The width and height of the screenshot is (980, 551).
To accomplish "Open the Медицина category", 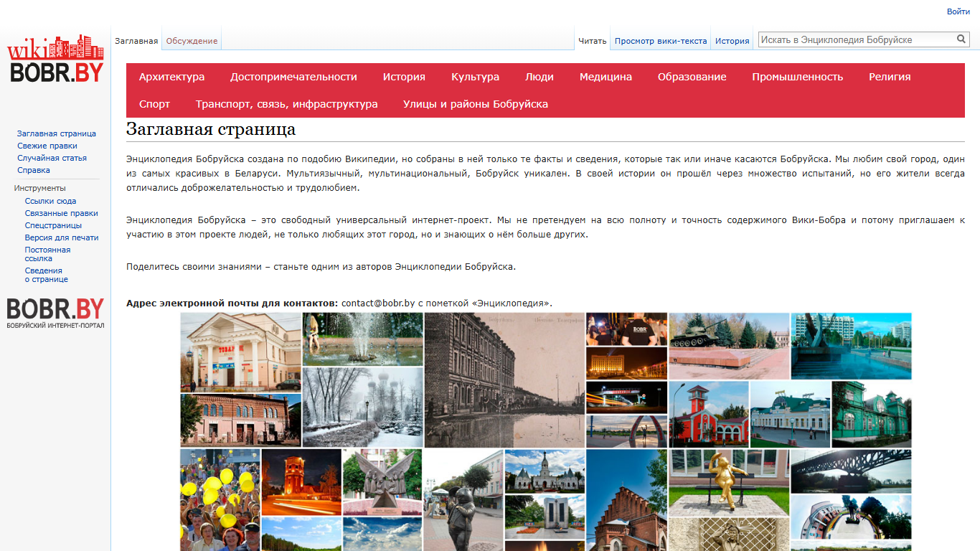I will [x=606, y=77].
